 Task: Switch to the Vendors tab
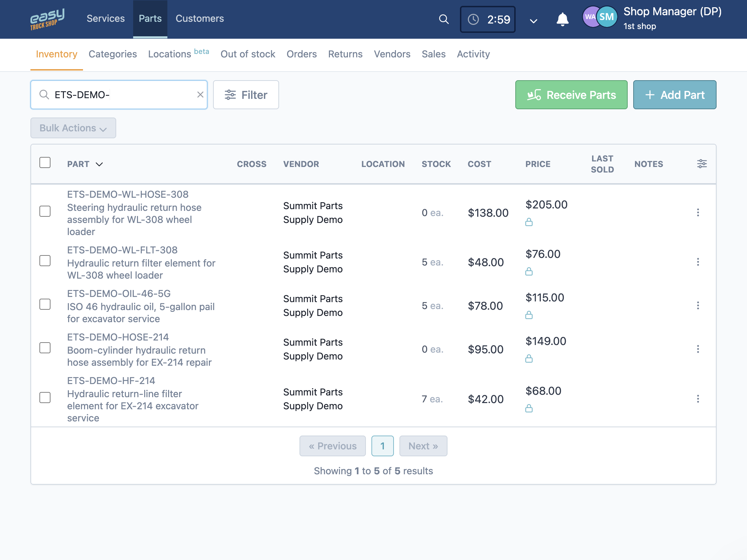point(392,54)
